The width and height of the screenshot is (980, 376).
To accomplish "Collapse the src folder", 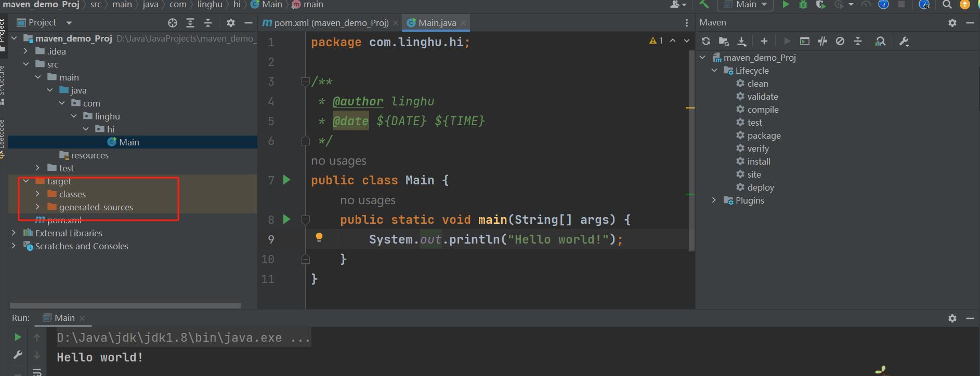I will (x=26, y=64).
